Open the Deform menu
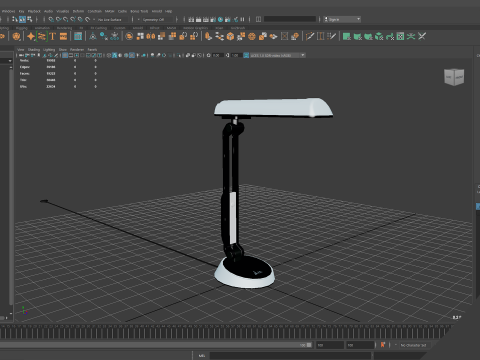 (x=78, y=11)
